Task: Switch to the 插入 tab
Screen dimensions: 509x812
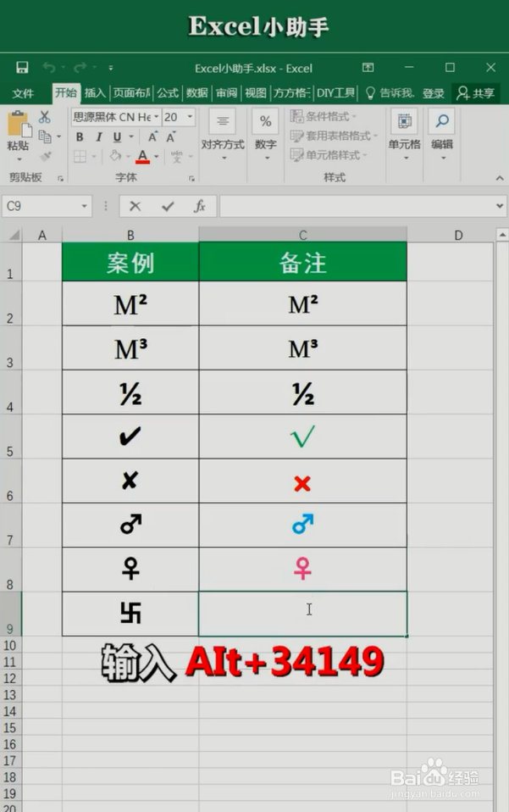Action: [x=95, y=92]
